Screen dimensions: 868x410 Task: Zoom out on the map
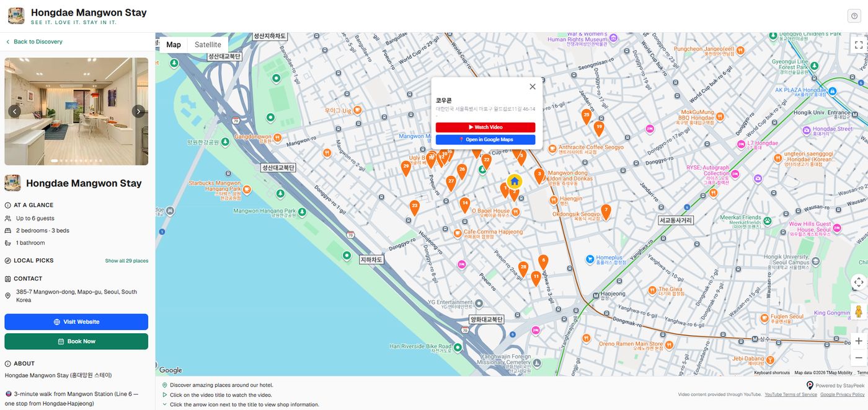tap(859, 358)
